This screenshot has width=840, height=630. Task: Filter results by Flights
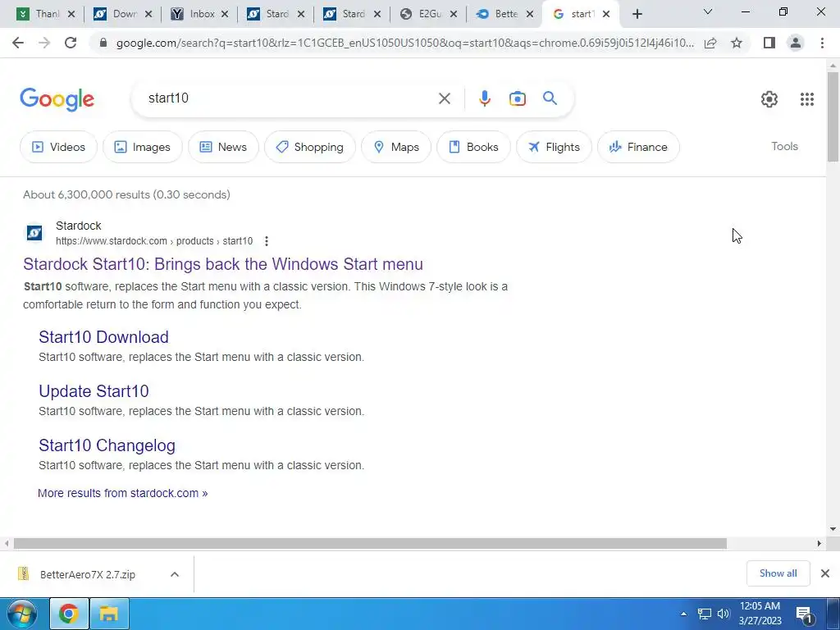[554, 147]
